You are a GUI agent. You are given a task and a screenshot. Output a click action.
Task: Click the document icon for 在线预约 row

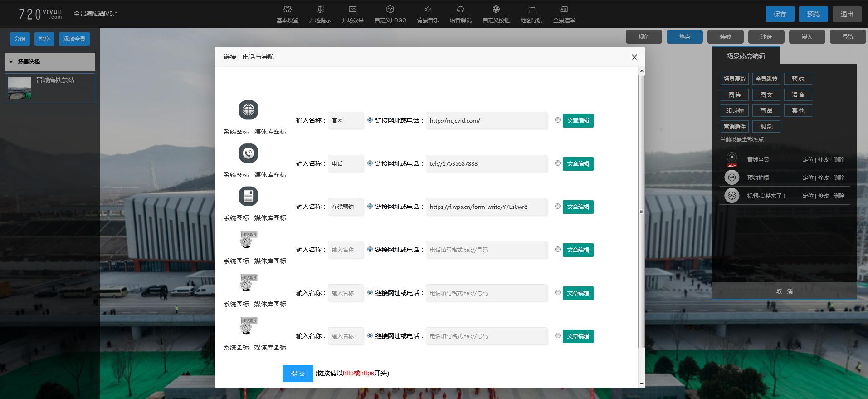tap(248, 196)
